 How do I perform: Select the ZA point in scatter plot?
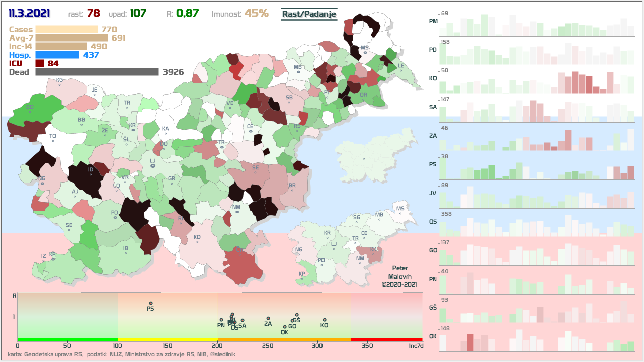click(x=268, y=318)
